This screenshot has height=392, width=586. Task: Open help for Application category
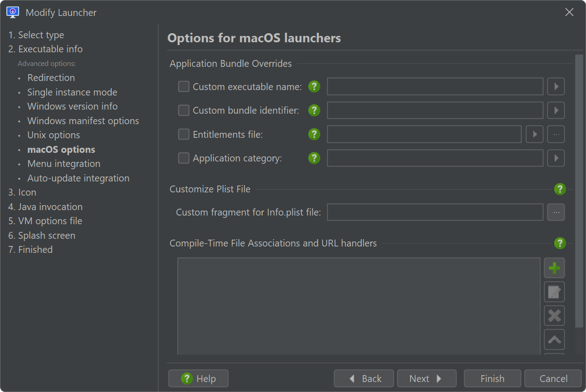tap(314, 158)
